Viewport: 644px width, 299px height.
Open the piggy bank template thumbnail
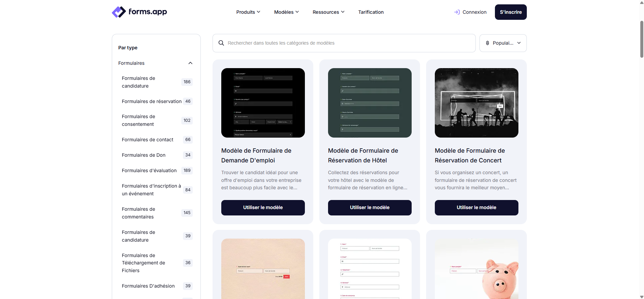point(476,269)
